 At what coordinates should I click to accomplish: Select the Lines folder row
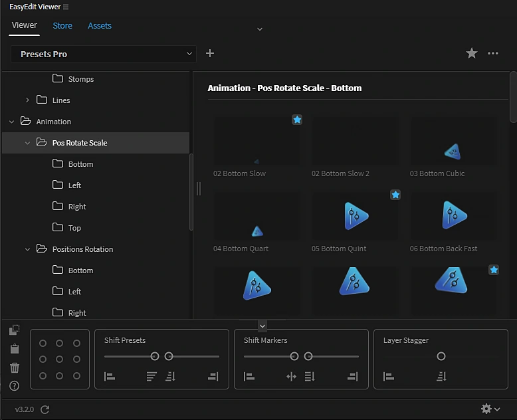coord(96,100)
